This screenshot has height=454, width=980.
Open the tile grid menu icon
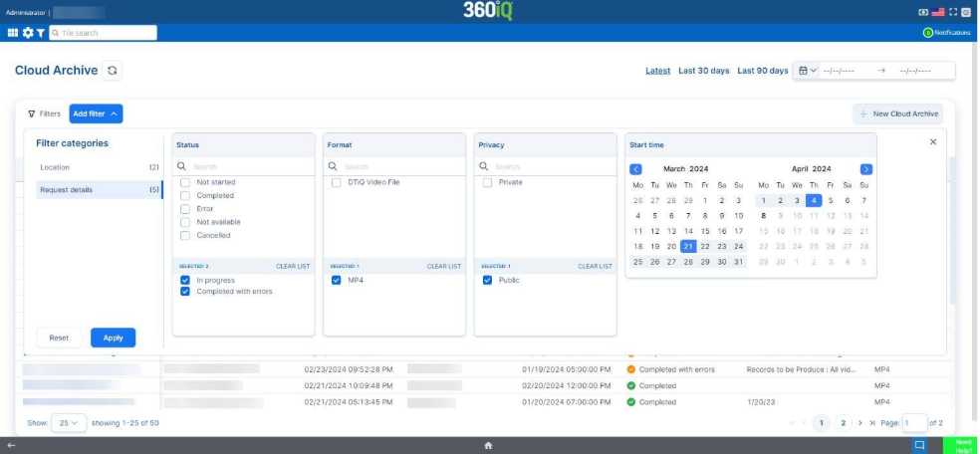tap(13, 33)
